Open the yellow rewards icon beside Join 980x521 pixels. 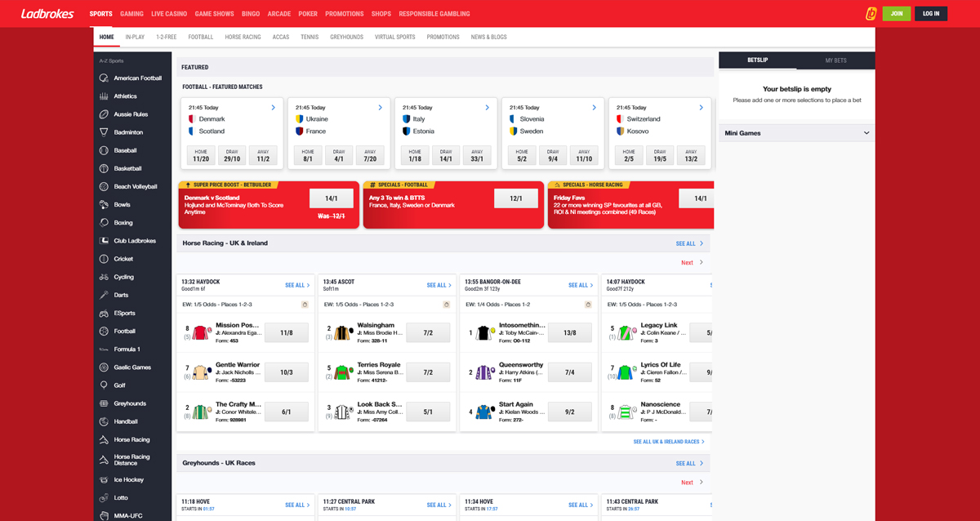coord(871,13)
